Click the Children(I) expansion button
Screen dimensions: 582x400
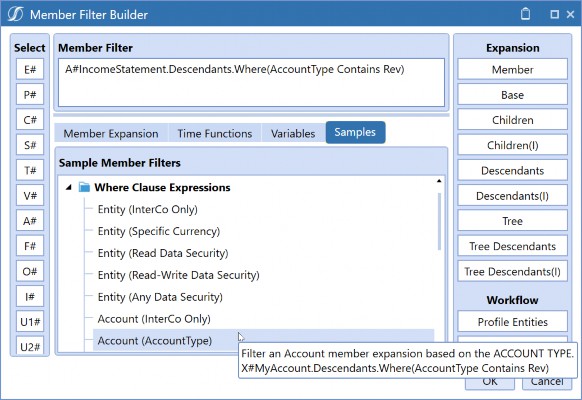click(512, 145)
